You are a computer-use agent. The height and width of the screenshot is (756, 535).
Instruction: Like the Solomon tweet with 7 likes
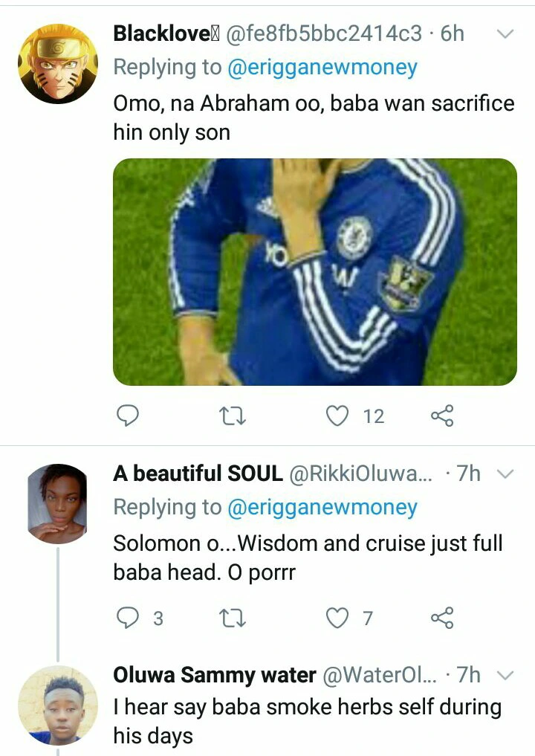(x=338, y=617)
